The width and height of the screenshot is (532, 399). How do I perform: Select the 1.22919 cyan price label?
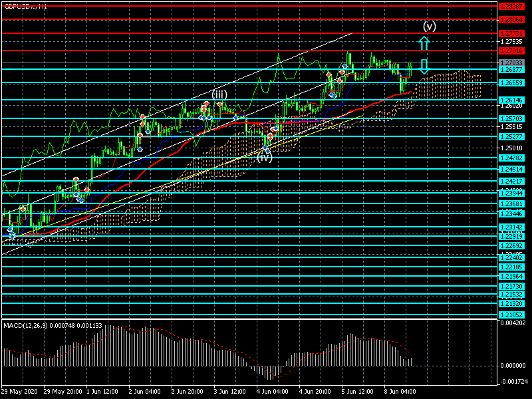511,237
